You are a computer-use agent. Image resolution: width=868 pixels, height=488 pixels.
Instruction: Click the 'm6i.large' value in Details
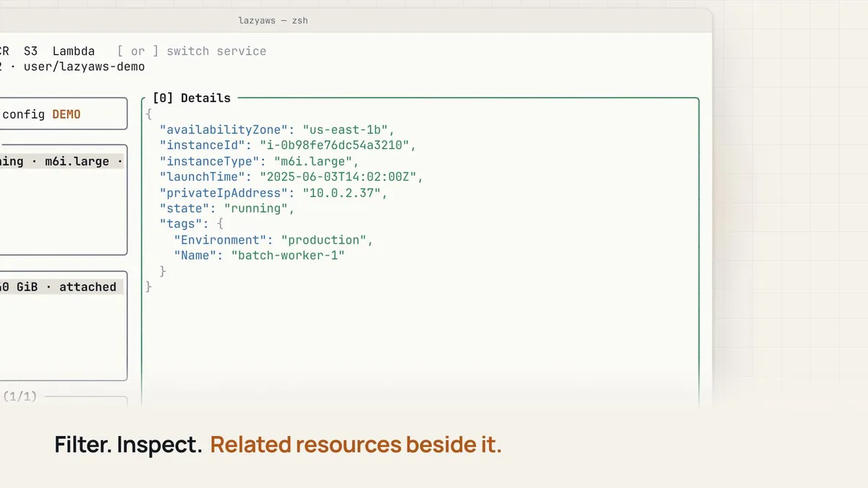(x=314, y=161)
